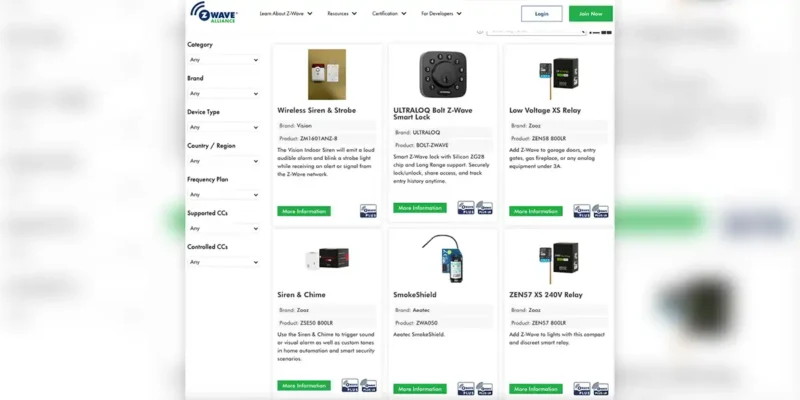Screen dimensions: 800x400
Task: Click the 'Product: ZSE50 800LR' row
Action: coord(327,323)
